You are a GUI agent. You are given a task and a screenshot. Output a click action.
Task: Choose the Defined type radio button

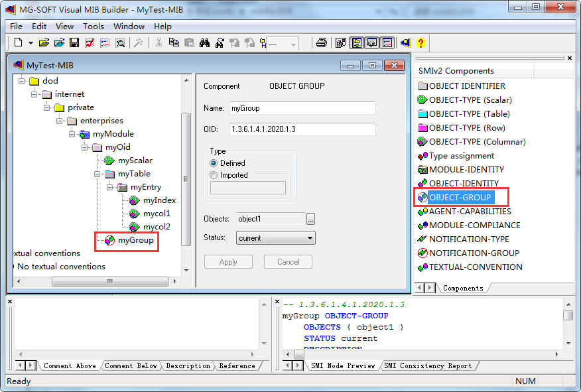[214, 163]
